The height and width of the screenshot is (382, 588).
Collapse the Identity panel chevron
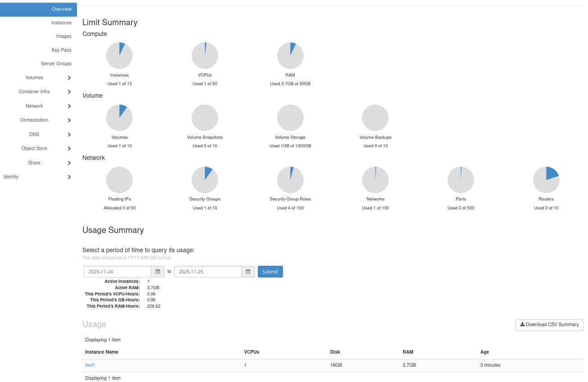click(69, 177)
